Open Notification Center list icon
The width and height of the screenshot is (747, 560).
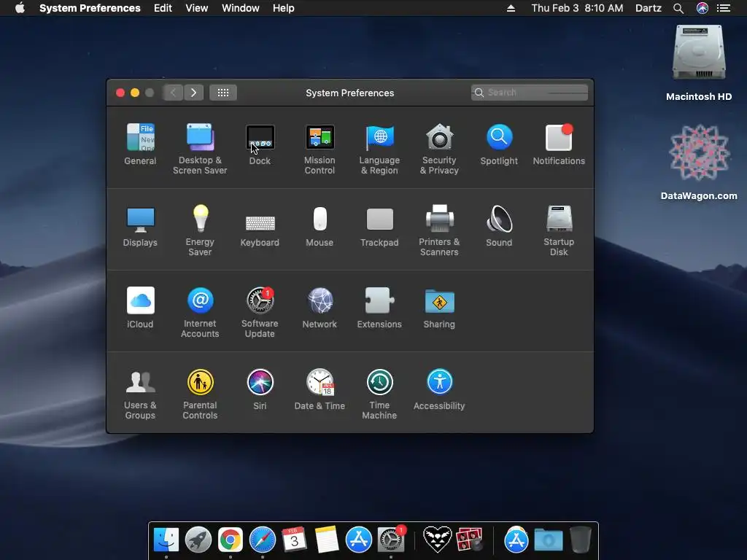point(724,8)
